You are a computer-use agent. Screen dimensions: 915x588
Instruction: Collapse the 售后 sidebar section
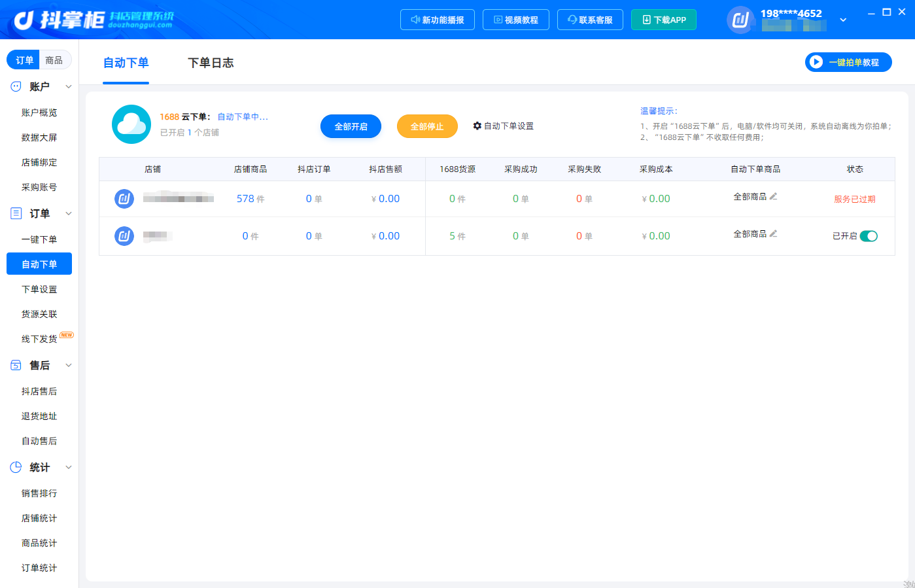tap(69, 365)
